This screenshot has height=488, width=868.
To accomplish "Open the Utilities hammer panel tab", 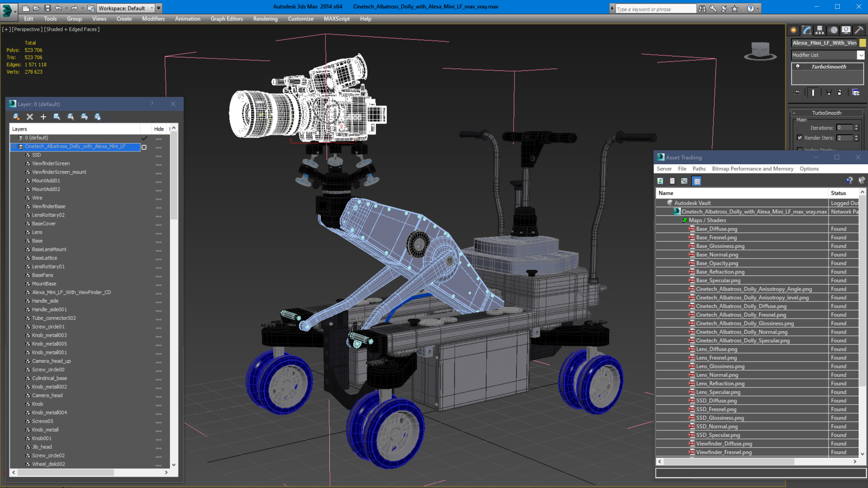I will 859,30.
